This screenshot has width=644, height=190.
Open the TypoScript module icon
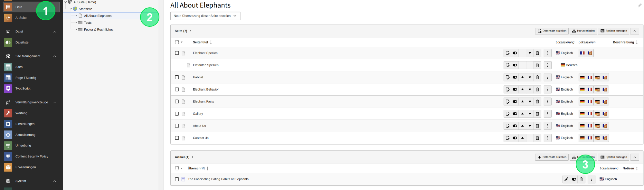pyautogui.click(x=8, y=89)
